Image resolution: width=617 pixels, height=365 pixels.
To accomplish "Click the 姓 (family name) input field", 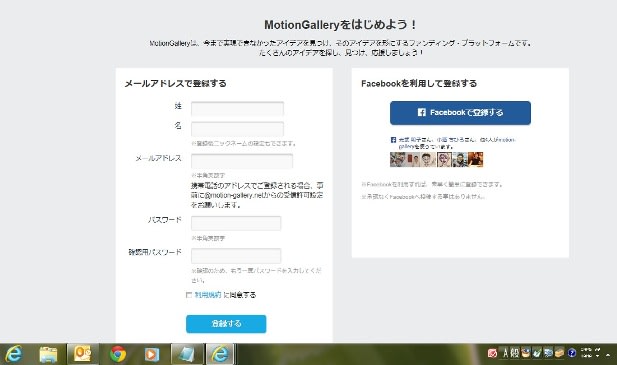I will pos(237,108).
